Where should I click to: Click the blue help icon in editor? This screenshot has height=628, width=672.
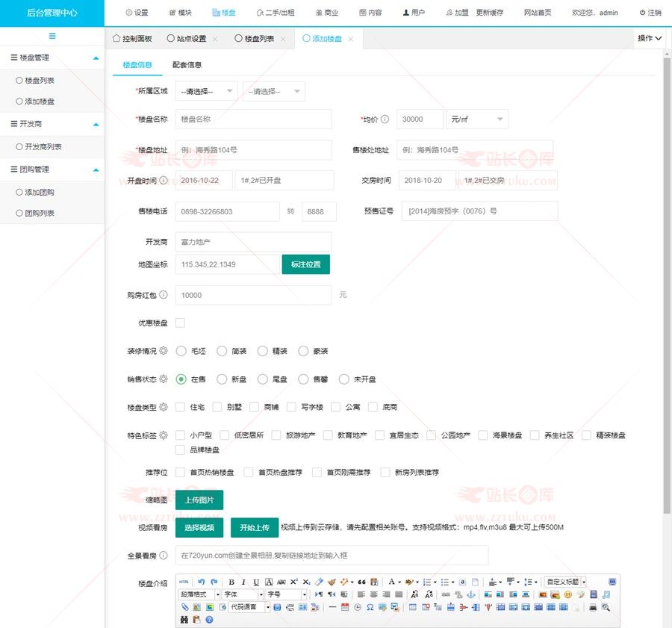click(209, 619)
